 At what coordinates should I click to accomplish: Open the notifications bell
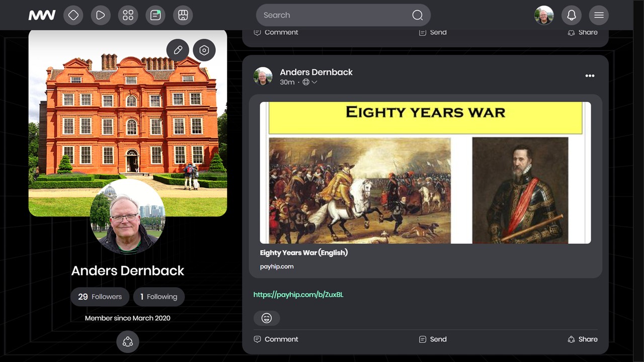[572, 15]
